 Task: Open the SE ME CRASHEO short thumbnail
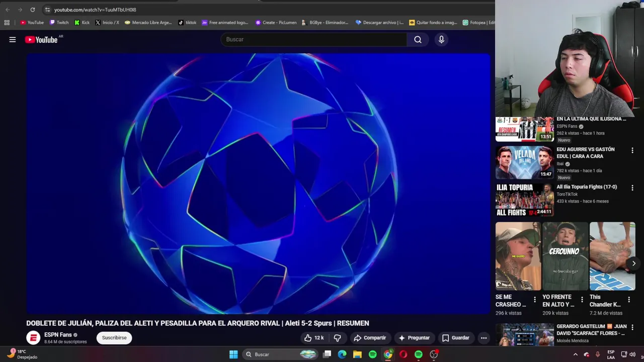click(518, 256)
